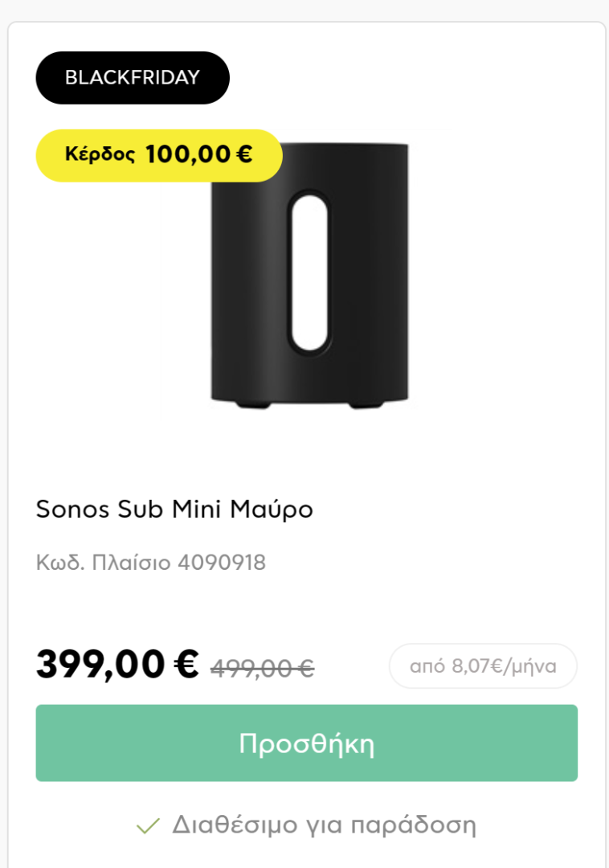
Task: Click the word Μαύρο in the product title
Action: tap(272, 510)
